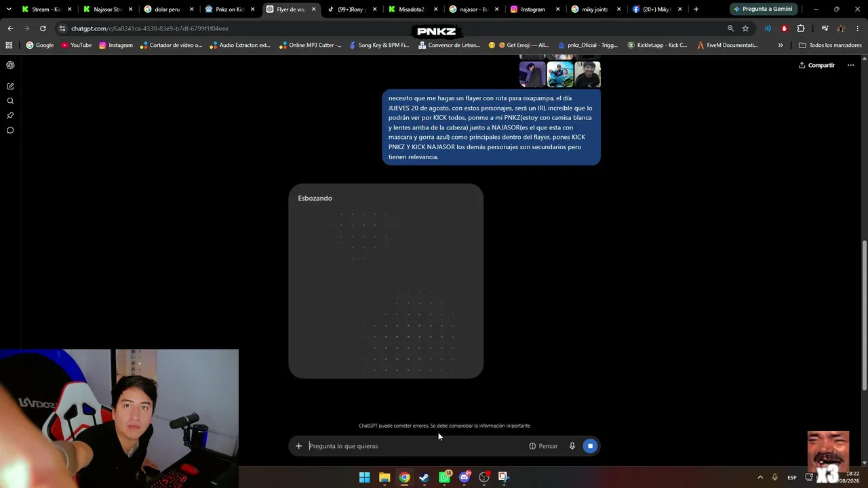Open Google Chrome from the taskbar
This screenshot has width=868, height=488.
[x=404, y=477]
